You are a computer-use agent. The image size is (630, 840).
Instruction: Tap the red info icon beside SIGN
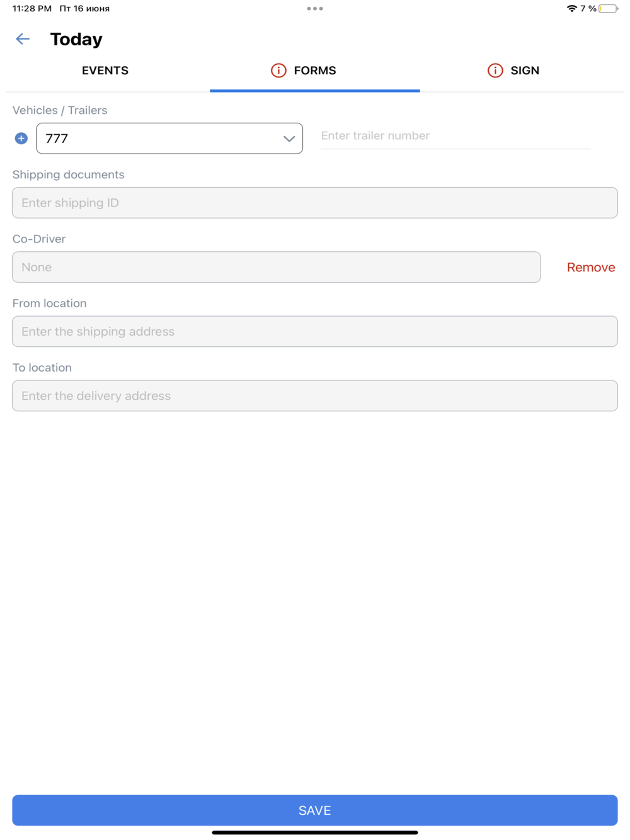495,71
